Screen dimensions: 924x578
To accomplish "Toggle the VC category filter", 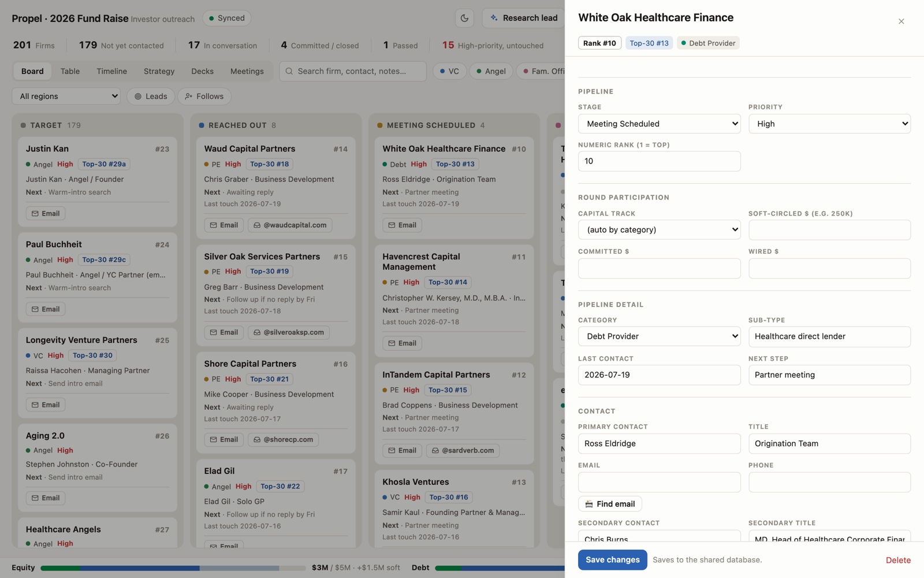I will click(x=449, y=71).
